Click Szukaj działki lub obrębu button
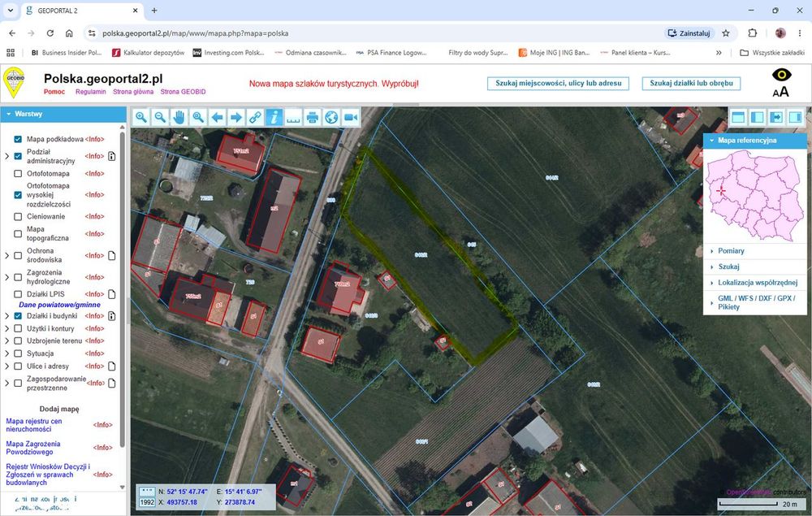Viewport: 812px width, 516px height. pyautogui.click(x=691, y=84)
